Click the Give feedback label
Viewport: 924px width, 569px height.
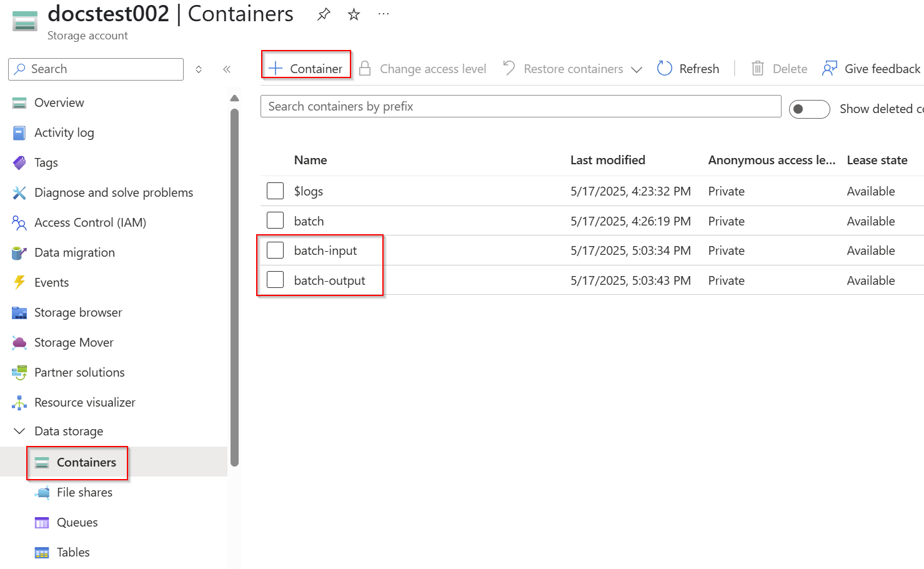pos(882,69)
